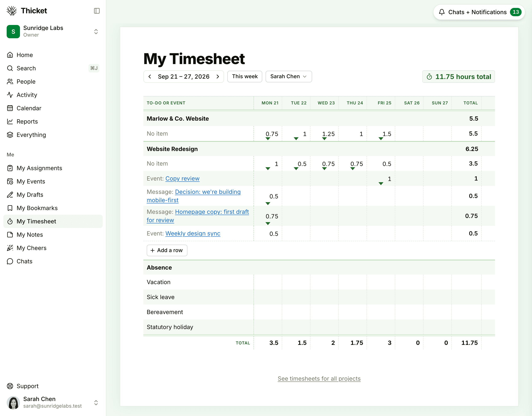532x416 pixels.
Task: Click Marlow No item Wednesday 1.25 cell
Action: [x=324, y=134]
